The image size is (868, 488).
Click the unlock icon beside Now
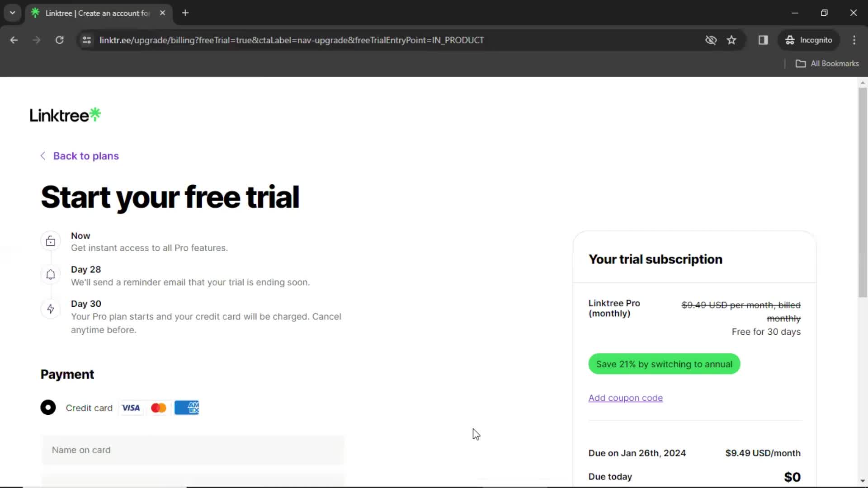click(51, 241)
